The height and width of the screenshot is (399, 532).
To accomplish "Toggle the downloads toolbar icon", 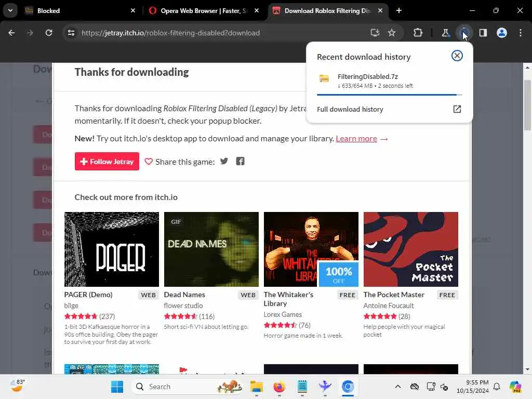I will (464, 33).
